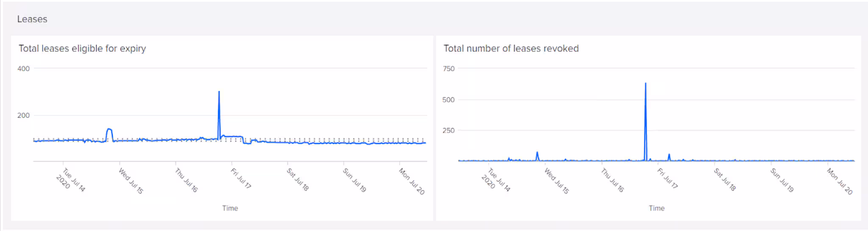This screenshot has width=868, height=231.
Task: Click the small bump before Wed Jul 15 in the expiry chart
Action: pos(109,130)
